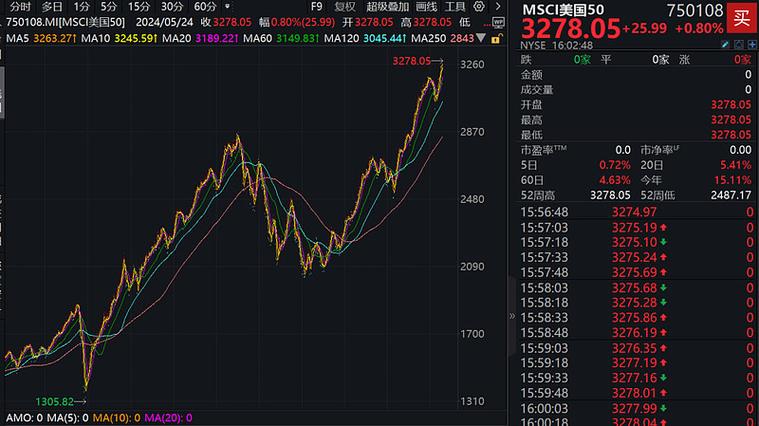The width and height of the screenshot is (759, 426).
Task: Click the orange MA(10): 0 volume label
Action: [x=116, y=418]
